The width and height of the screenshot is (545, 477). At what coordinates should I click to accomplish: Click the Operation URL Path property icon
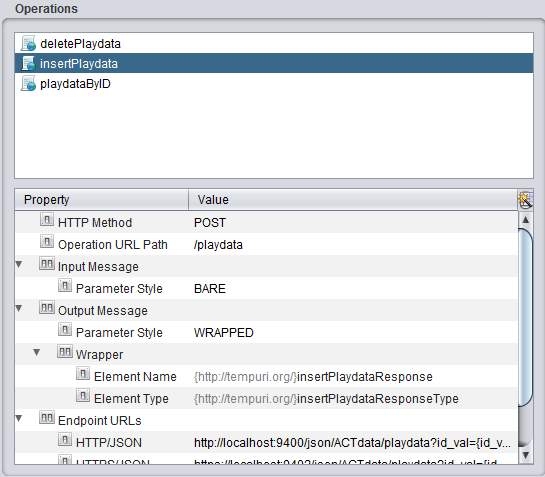pyautogui.click(x=47, y=241)
